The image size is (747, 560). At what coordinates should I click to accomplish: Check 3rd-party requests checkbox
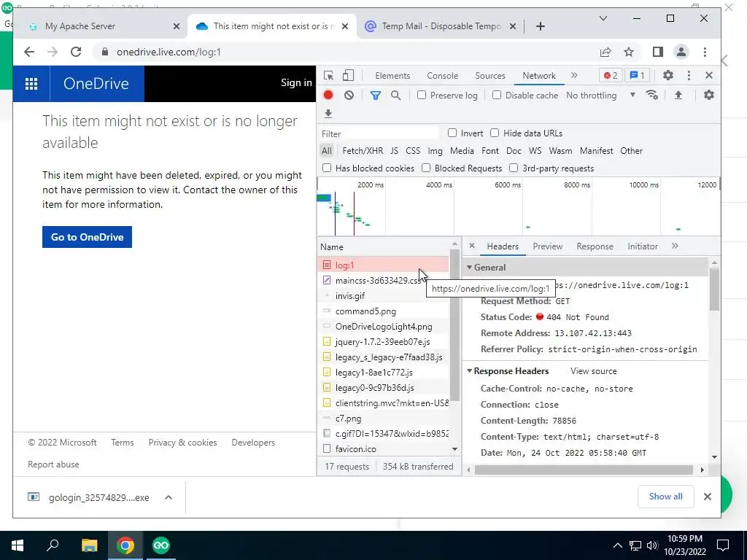click(514, 168)
